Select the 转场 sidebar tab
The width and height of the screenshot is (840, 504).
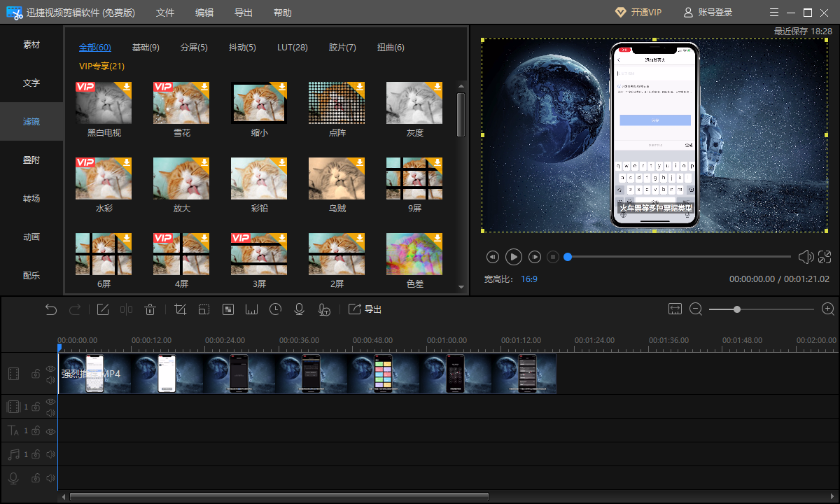click(31, 198)
